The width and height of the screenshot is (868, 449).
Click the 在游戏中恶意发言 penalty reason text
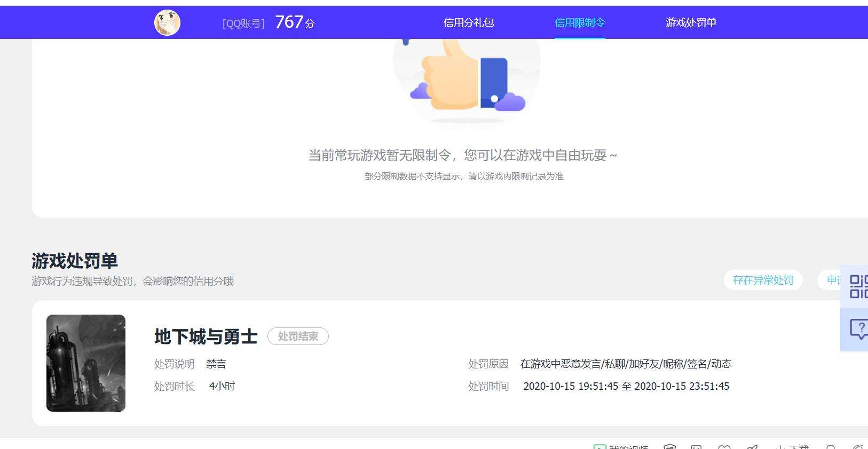tap(626, 364)
